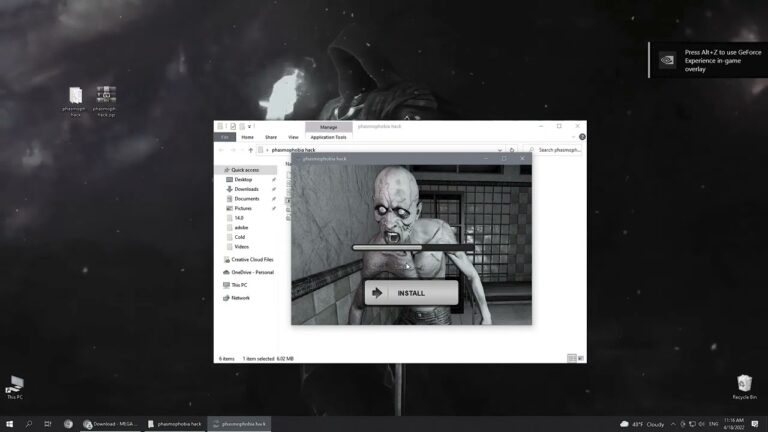Image resolution: width=768 pixels, height=432 pixels.
Task: Select the phasmoph hack folder desktop icon
Action: click(75, 101)
